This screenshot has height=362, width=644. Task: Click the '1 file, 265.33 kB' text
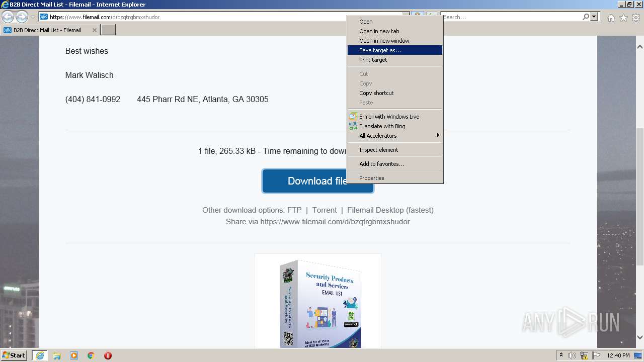(x=227, y=151)
